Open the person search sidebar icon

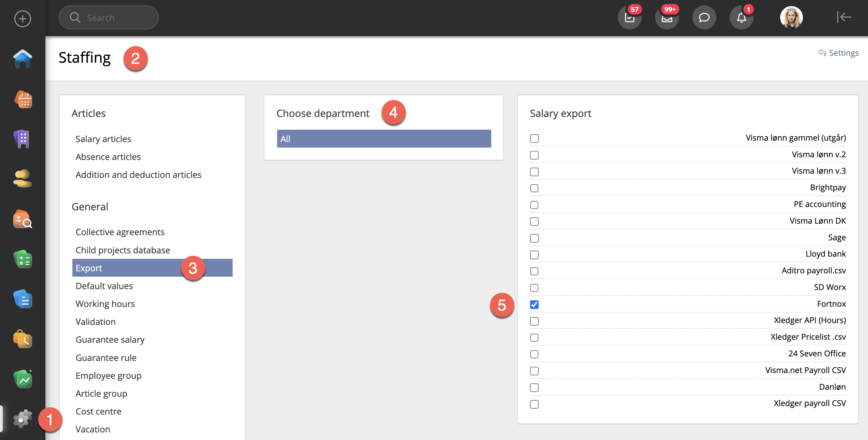tap(23, 219)
